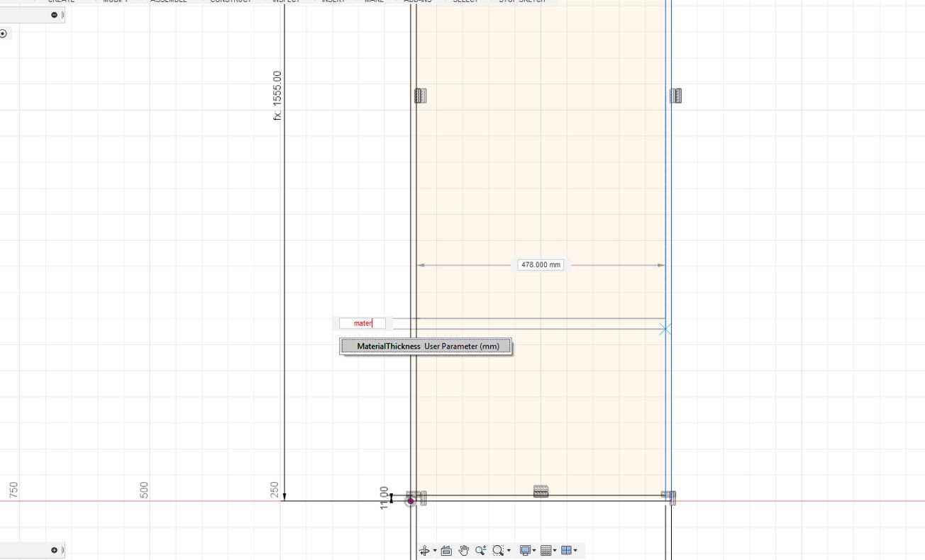Expand the comments panel plus button
Screen dimensions: 925x560
click(54, 550)
